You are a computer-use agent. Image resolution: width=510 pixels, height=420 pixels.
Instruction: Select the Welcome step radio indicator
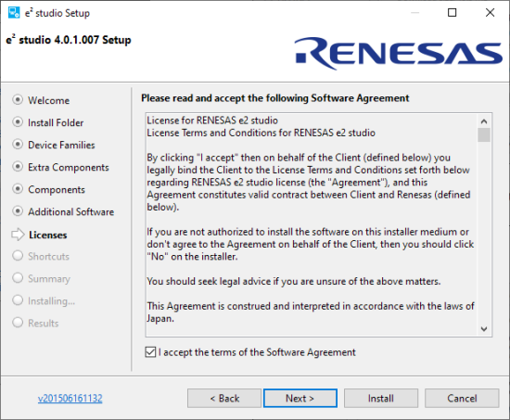(x=18, y=99)
